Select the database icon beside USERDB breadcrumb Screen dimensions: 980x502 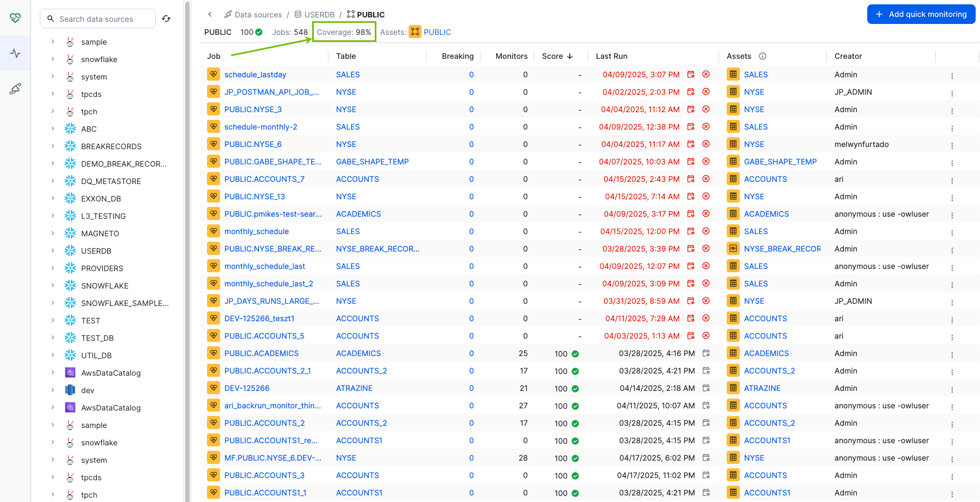point(297,14)
